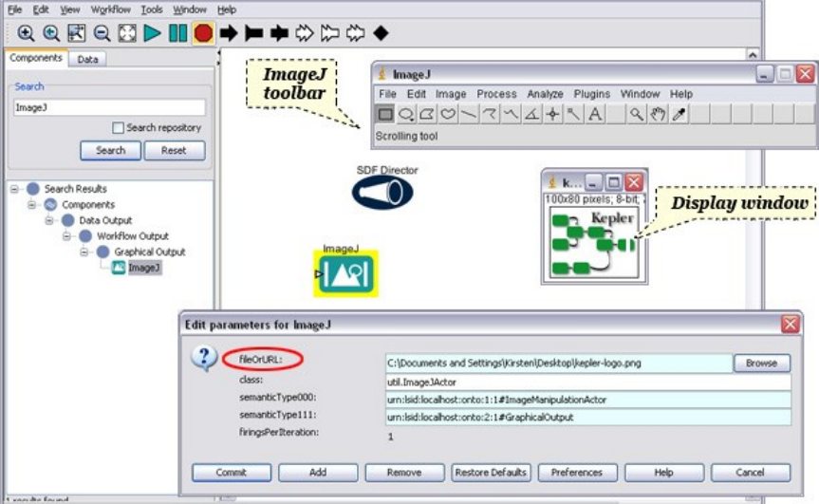
Task: Select the ImageJ Segmented Line tool
Action: click(x=490, y=114)
